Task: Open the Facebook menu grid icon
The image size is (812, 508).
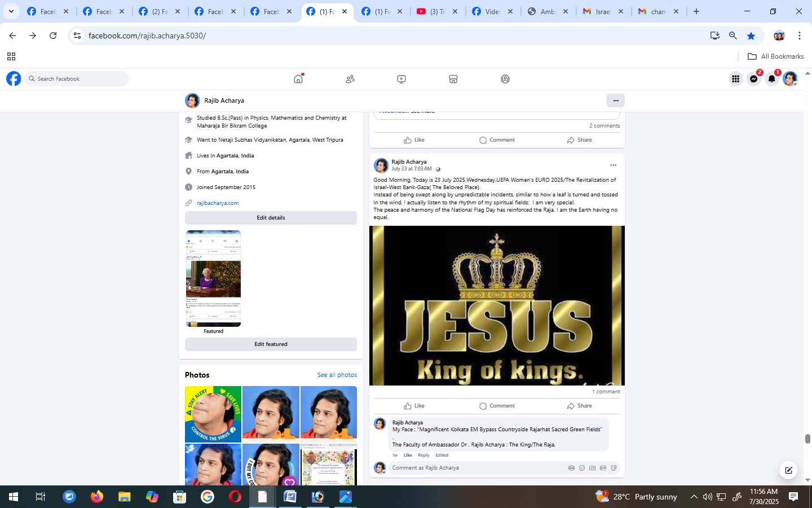Action: 736,79
